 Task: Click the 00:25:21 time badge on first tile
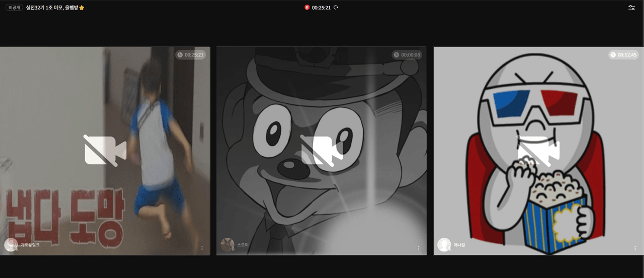click(x=191, y=55)
